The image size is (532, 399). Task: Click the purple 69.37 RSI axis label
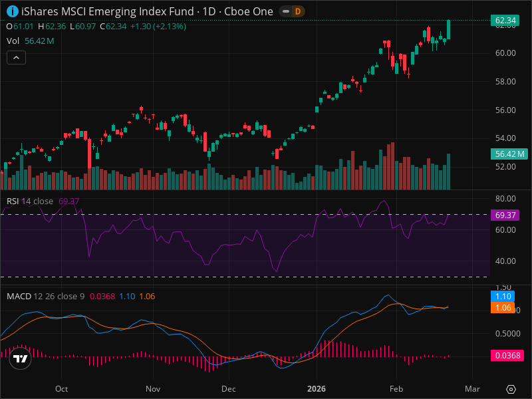[x=505, y=215]
